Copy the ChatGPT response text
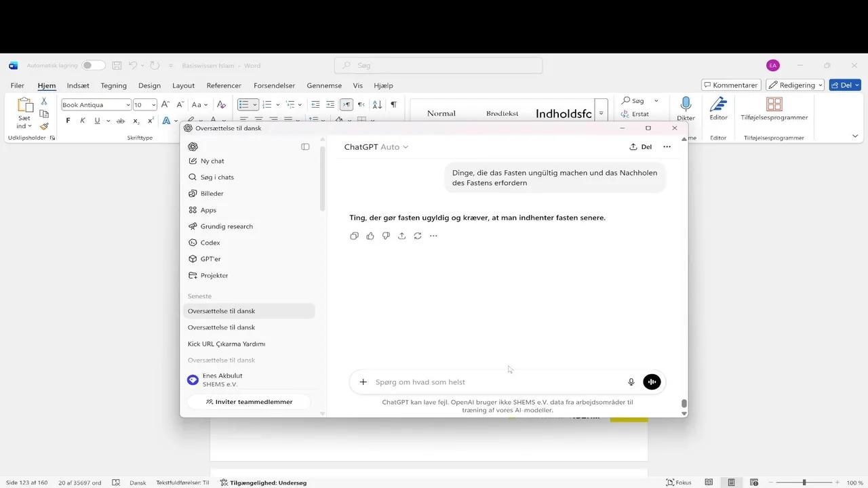868x488 pixels. (354, 236)
